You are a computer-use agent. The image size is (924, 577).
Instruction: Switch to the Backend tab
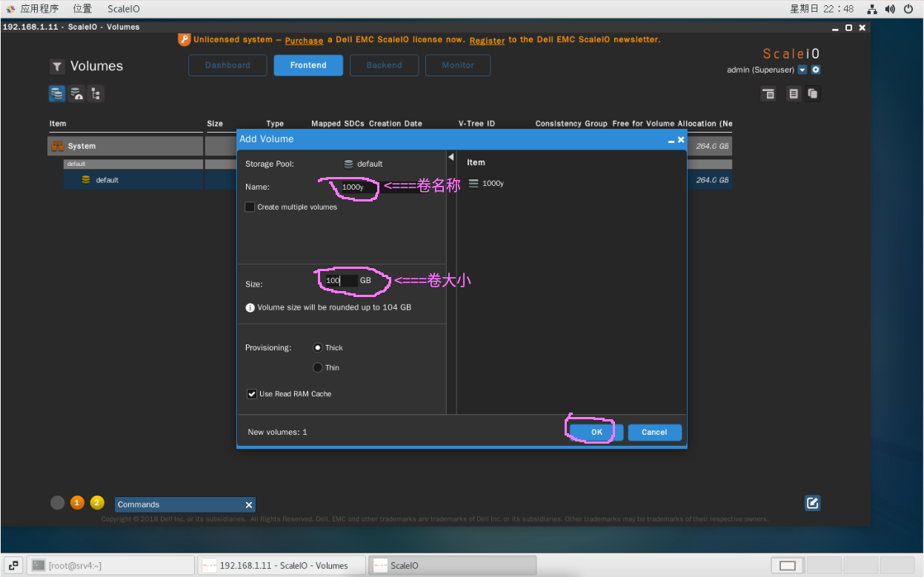point(384,65)
